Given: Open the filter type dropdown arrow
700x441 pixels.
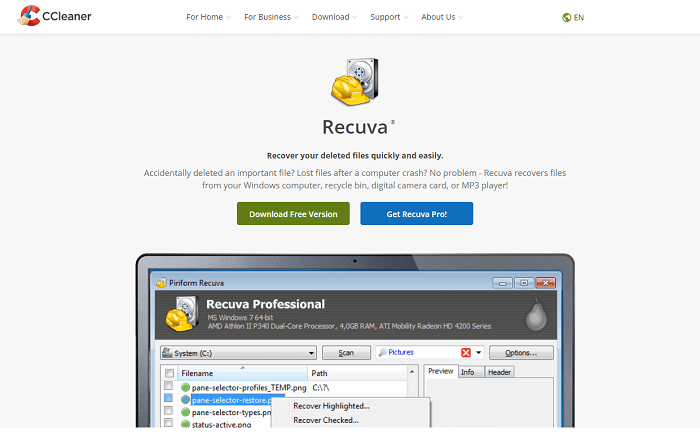Looking at the screenshot, I should click(479, 353).
